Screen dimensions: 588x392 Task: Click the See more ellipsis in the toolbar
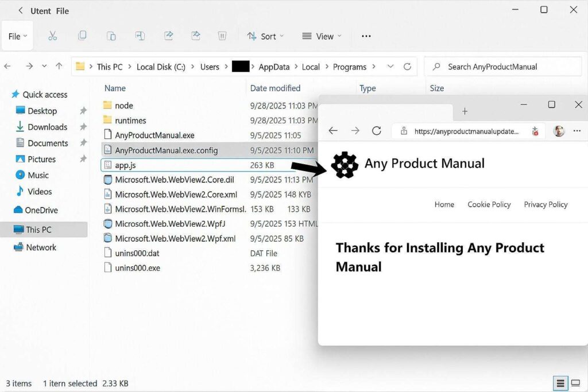click(x=366, y=36)
